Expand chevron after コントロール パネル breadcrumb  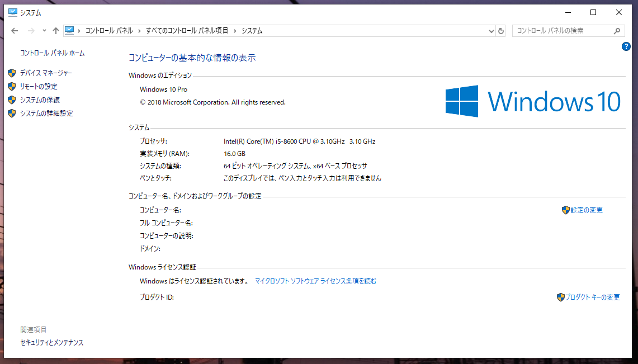(x=140, y=31)
